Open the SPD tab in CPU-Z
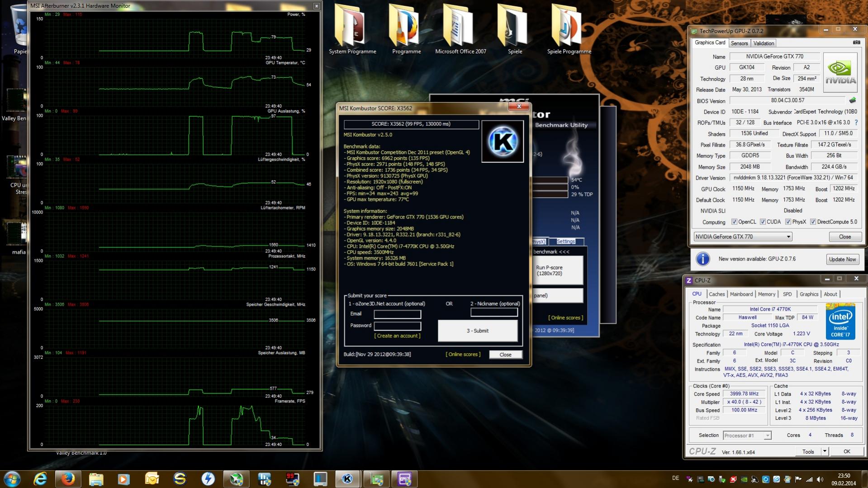Image resolution: width=868 pixels, height=488 pixels. click(x=787, y=294)
